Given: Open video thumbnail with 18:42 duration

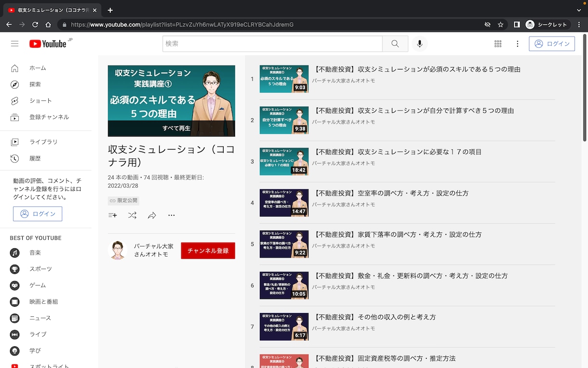Looking at the screenshot, I should point(284,162).
